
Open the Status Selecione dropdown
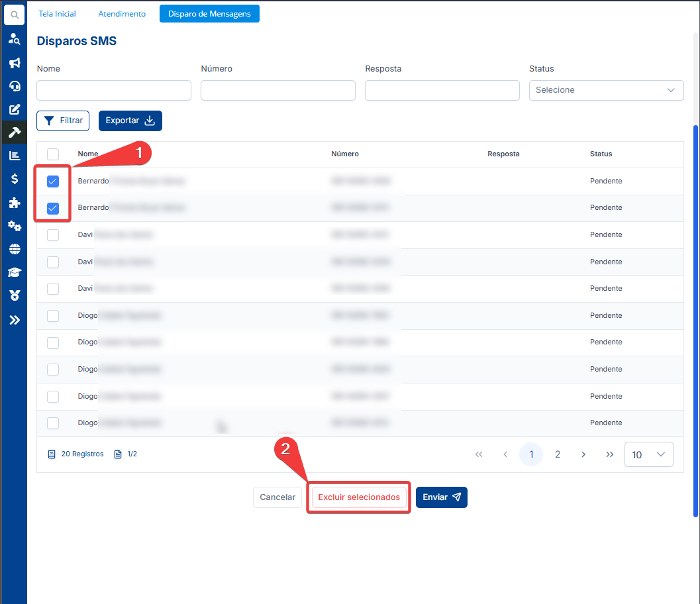click(x=606, y=90)
